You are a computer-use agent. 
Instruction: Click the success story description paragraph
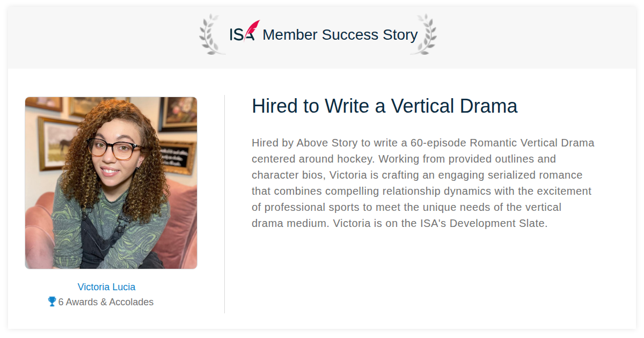tap(423, 183)
